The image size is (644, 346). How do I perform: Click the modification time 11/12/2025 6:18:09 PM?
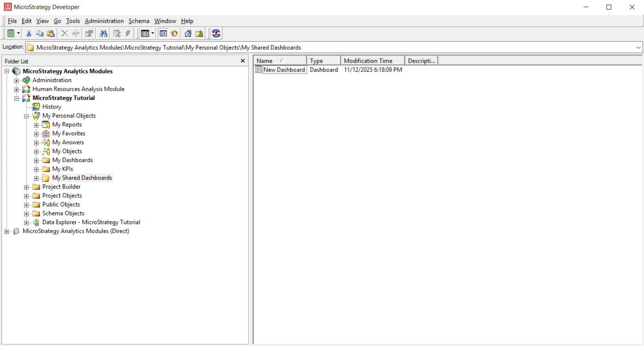tap(373, 70)
